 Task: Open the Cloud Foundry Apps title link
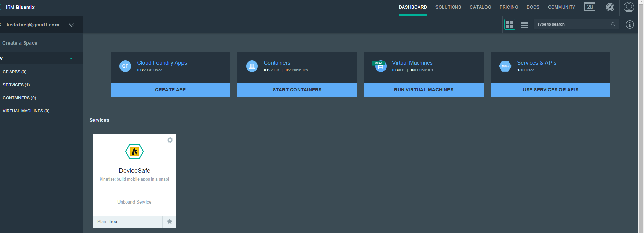(x=162, y=63)
